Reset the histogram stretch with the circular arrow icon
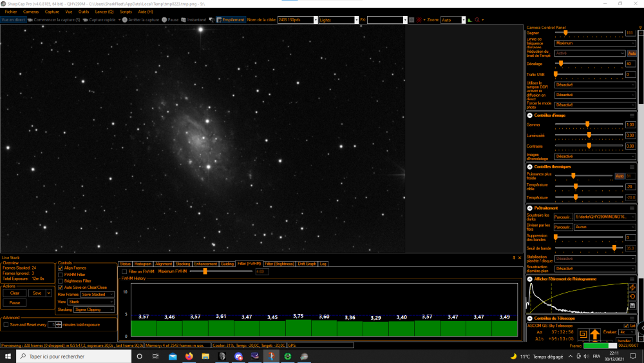The image size is (644, 363). pos(632,297)
